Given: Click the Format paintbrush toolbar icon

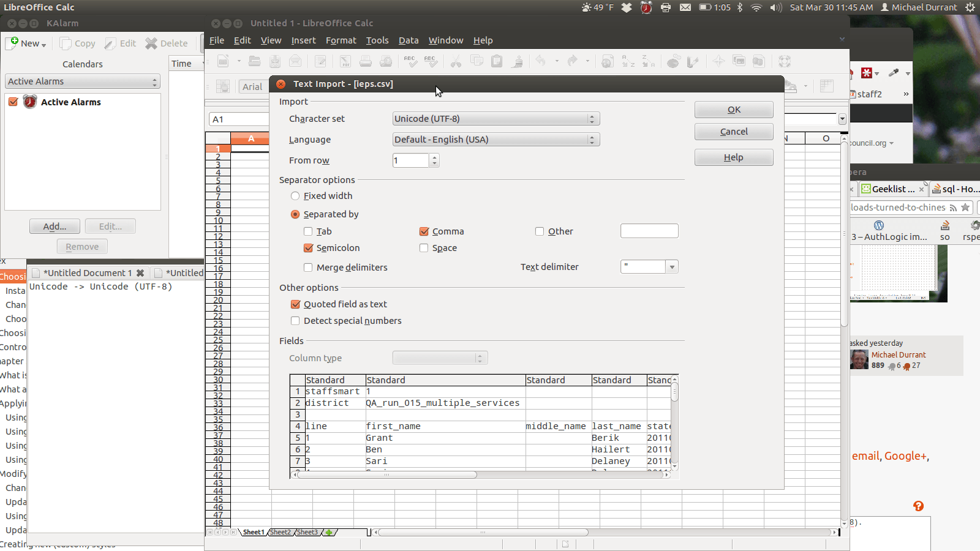Looking at the screenshot, I should (518, 61).
